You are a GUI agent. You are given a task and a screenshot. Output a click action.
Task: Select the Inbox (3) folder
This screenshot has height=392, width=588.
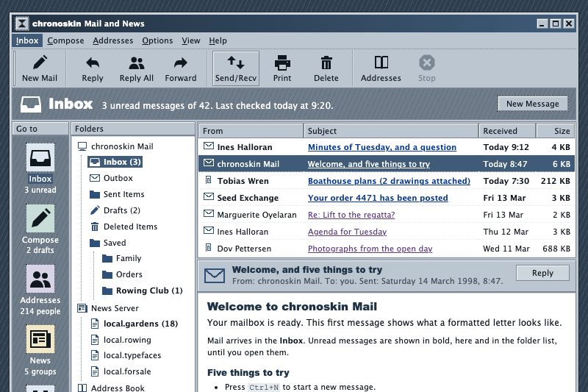point(115,162)
